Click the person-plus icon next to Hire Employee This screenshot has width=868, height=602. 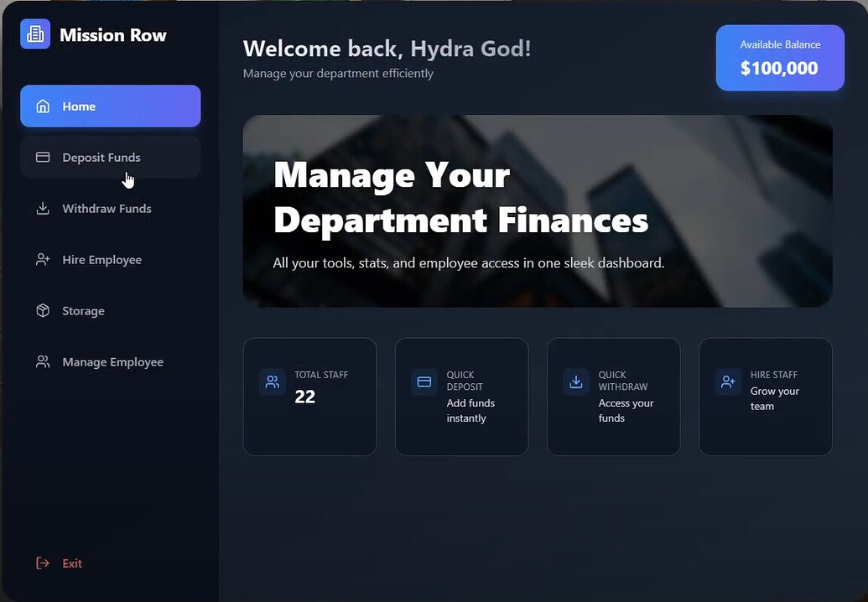42,259
